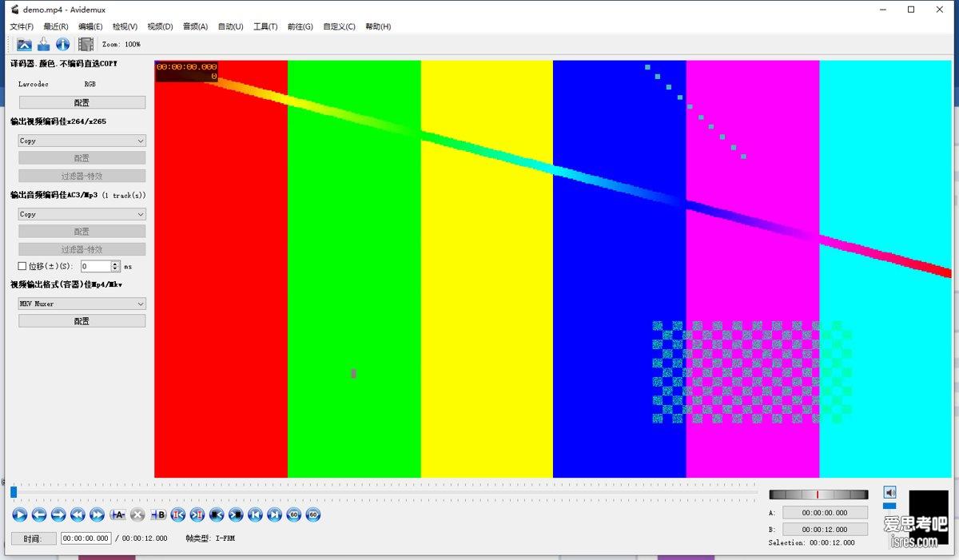Go to next cut point icon
959x560 pixels.
pyautogui.click(x=197, y=515)
